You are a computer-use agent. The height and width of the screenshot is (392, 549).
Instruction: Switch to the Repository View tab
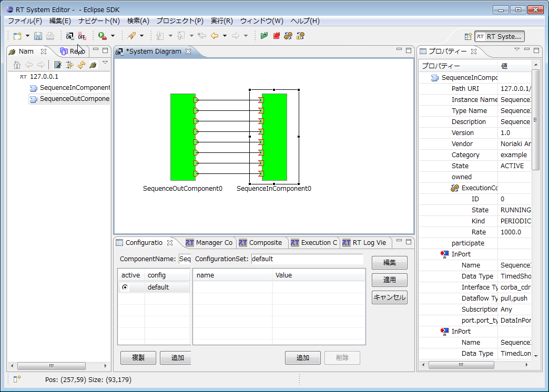[73, 51]
